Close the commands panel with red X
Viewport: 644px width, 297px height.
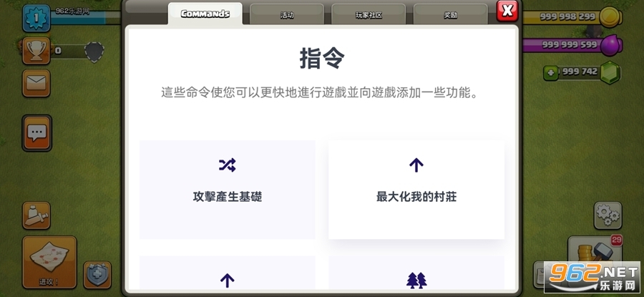(x=507, y=11)
